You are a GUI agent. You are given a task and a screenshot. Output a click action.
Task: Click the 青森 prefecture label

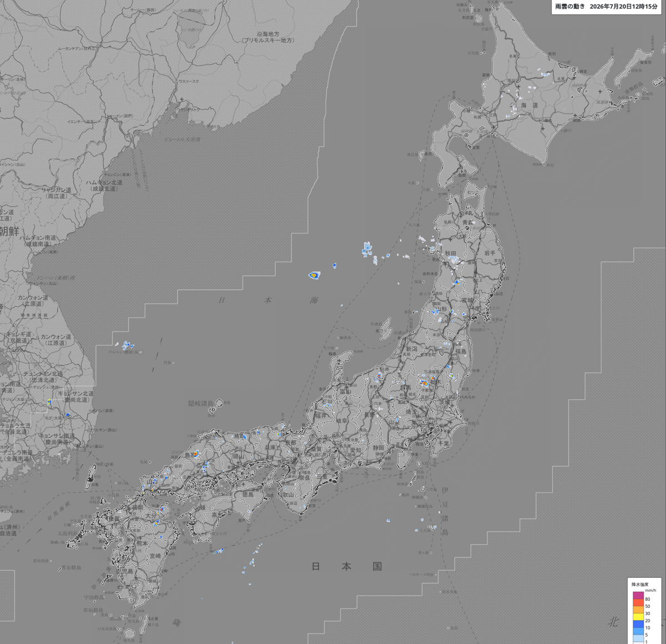point(468,222)
